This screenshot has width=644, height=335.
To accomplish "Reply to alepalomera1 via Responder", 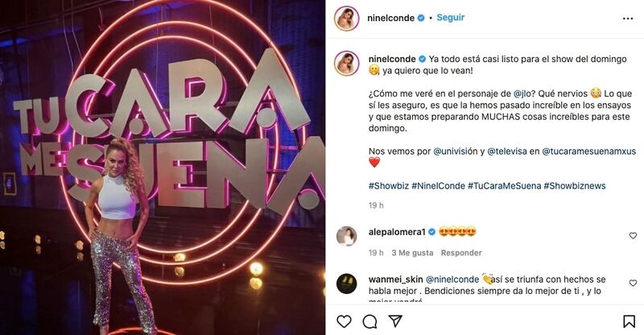I will pos(461,253).
